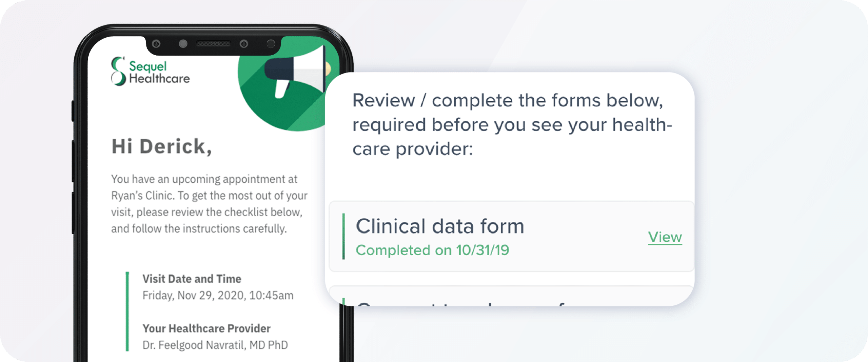
Task: Click the Sequel Healthcare S-shaped logo mark
Action: (118, 71)
